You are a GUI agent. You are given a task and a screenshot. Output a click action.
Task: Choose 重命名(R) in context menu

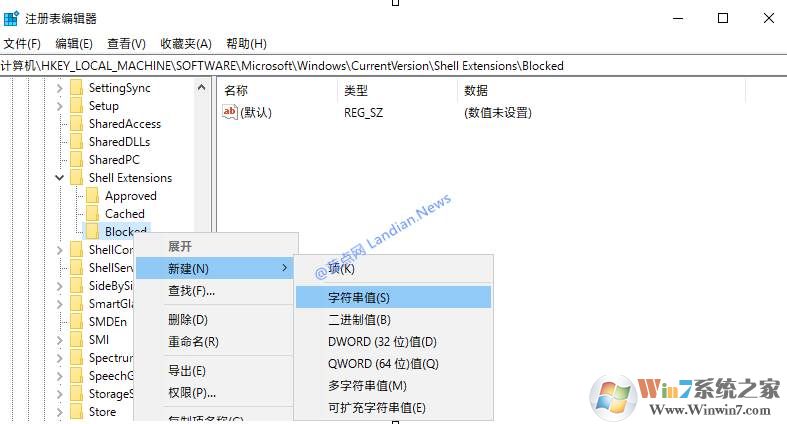(x=214, y=342)
